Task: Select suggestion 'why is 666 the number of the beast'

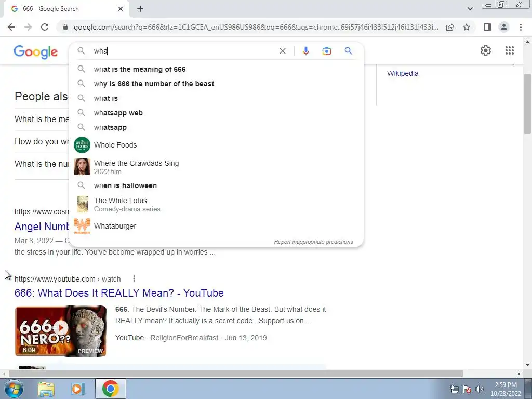Action: coord(216,84)
